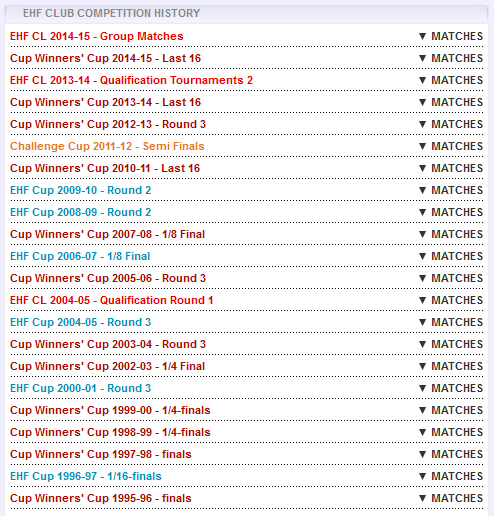
Task: Open EHF Cup 2008-09 Round 2 link
Action: tap(80, 212)
